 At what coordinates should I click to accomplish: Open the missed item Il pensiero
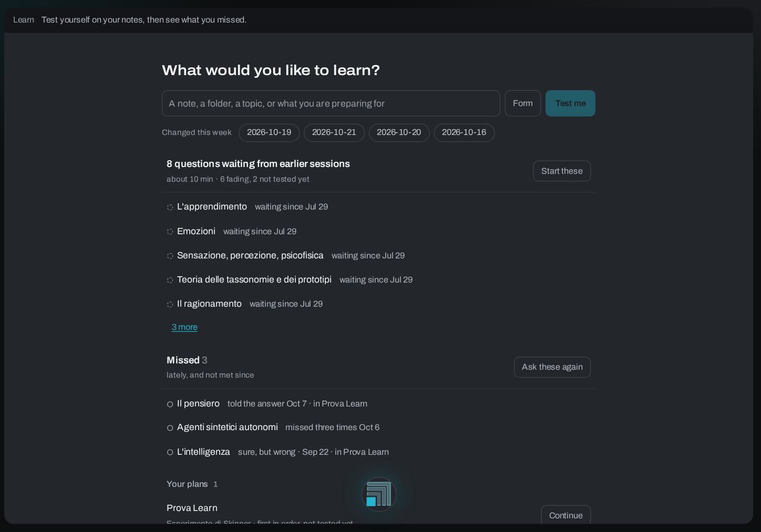[x=198, y=403]
